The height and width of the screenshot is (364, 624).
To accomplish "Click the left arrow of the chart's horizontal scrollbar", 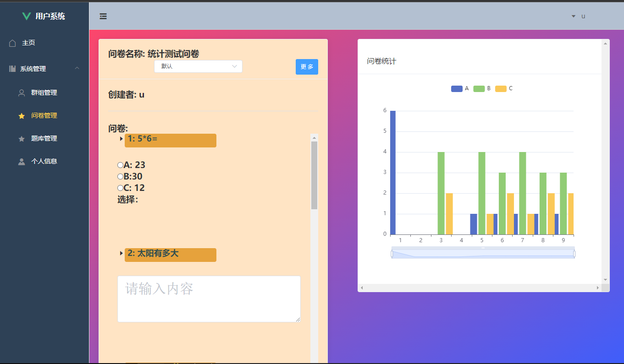I will (x=362, y=288).
